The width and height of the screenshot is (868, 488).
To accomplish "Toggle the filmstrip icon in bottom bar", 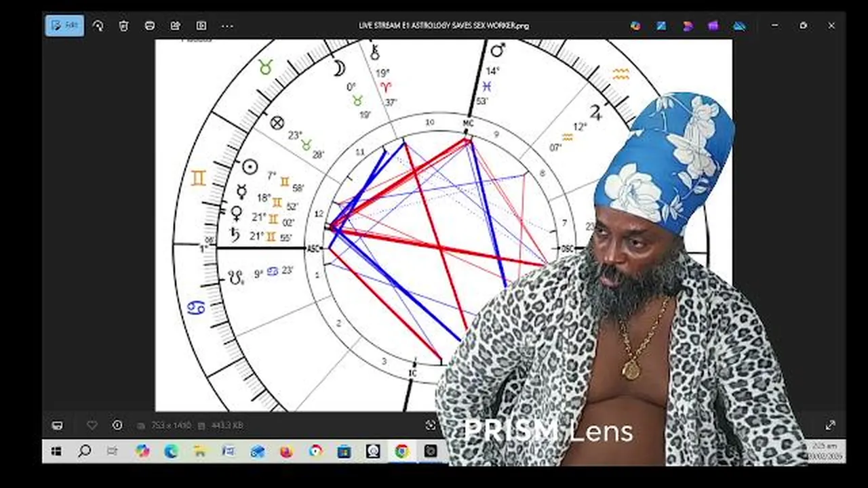I will 58,426.
